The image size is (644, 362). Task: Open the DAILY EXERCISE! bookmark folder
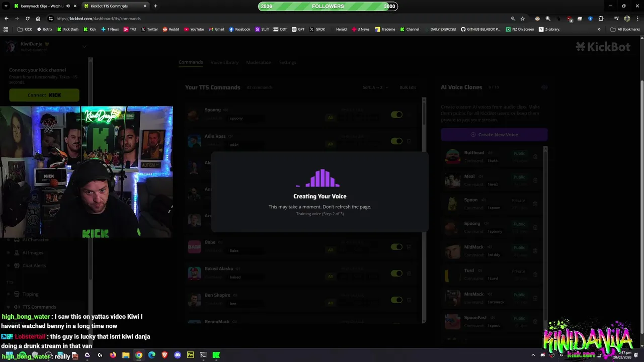(x=443, y=29)
